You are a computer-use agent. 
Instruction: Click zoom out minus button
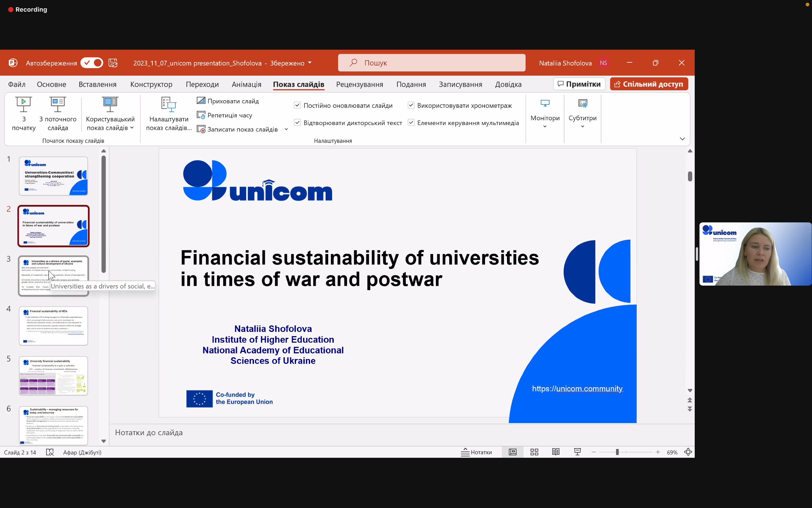coord(593,452)
